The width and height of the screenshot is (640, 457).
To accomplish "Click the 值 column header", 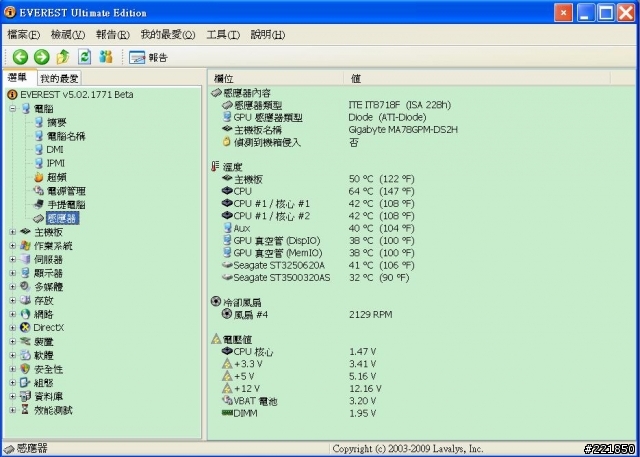I will tap(477, 78).
